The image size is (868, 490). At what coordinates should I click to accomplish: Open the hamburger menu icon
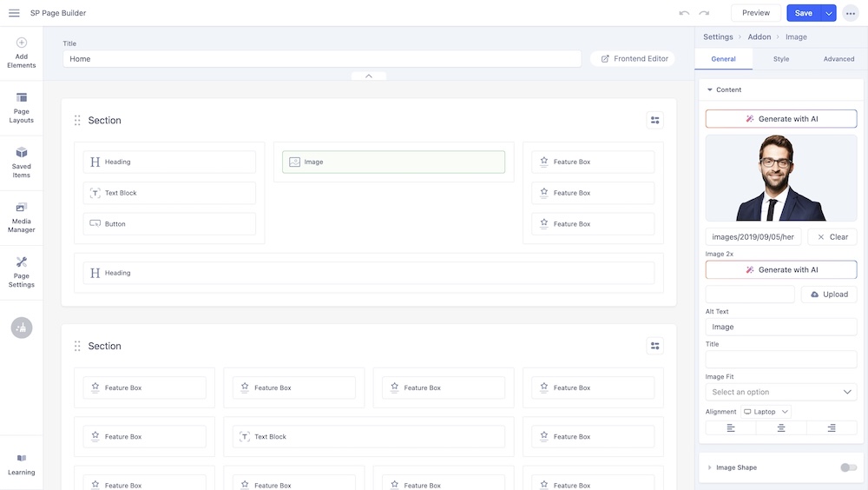(x=14, y=13)
